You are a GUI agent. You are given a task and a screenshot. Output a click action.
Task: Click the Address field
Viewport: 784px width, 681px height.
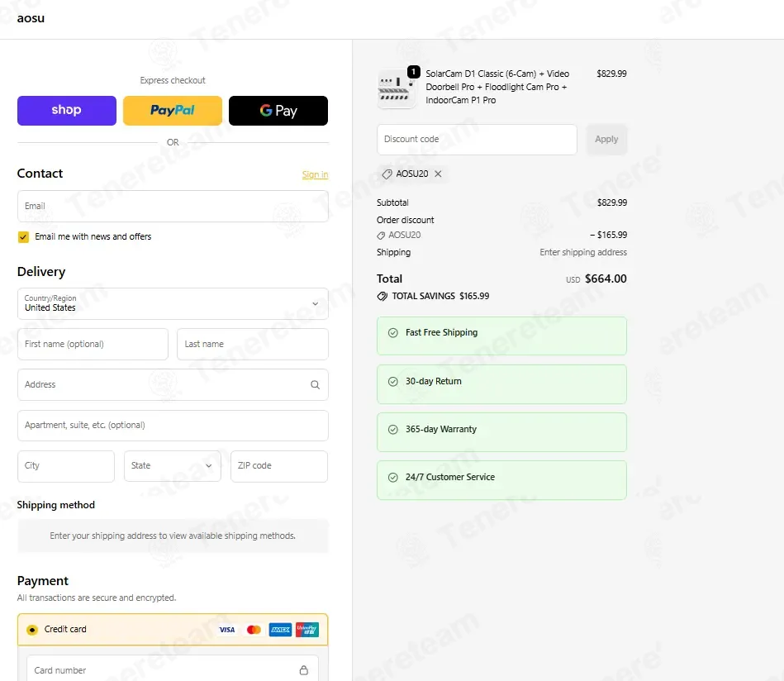point(173,385)
